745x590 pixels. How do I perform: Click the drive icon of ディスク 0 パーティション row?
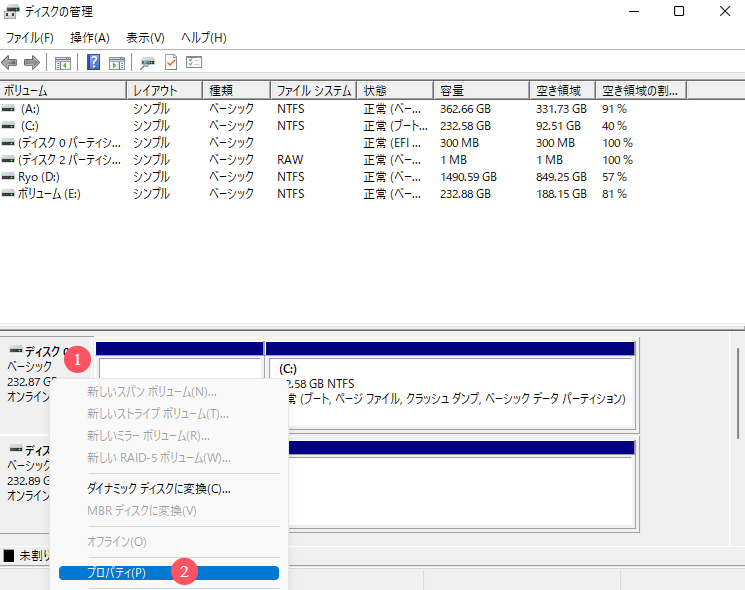(8, 143)
